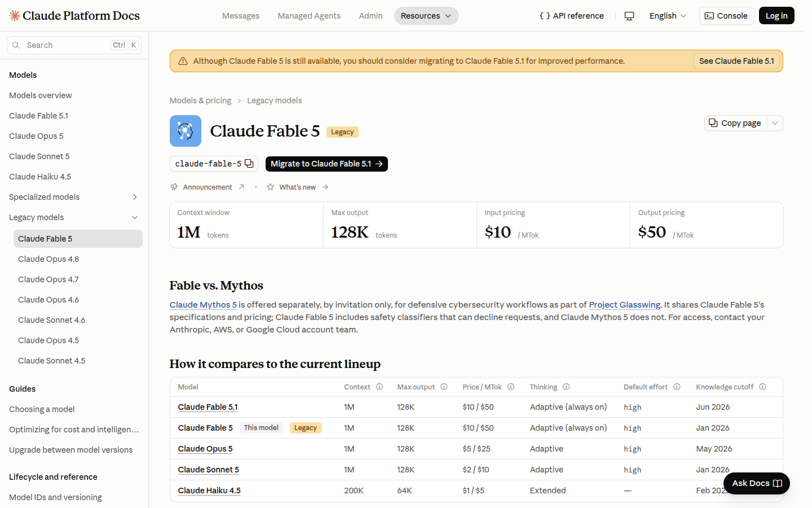Open the API reference page
The height and width of the screenshot is (508, 812).
point(571,16)
